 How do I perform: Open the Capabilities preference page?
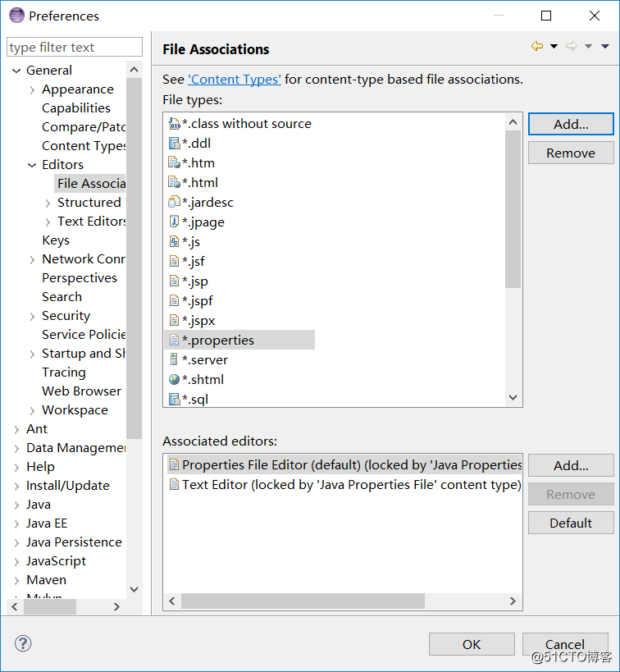75,108
